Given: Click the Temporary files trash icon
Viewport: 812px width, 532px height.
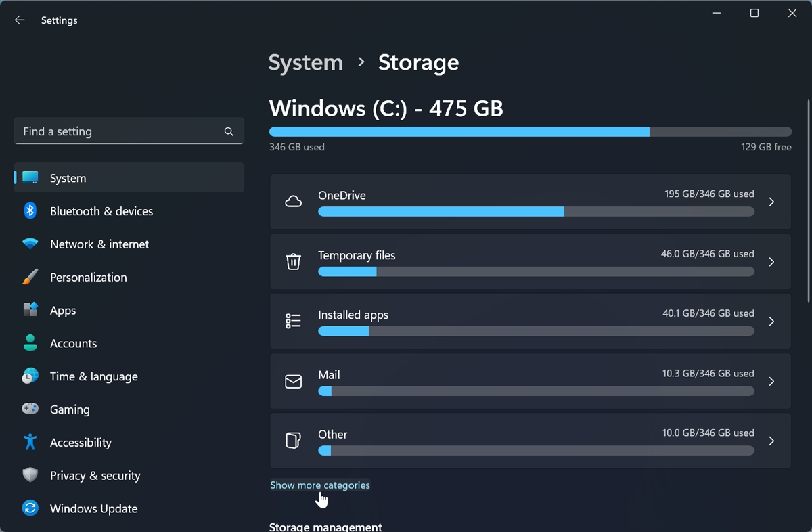Looking at the screenshot, I should 293,262.
